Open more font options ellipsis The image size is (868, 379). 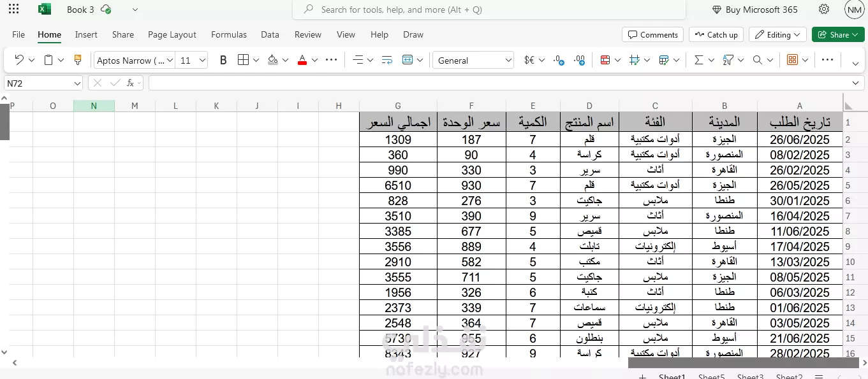(x=331, y=60)
